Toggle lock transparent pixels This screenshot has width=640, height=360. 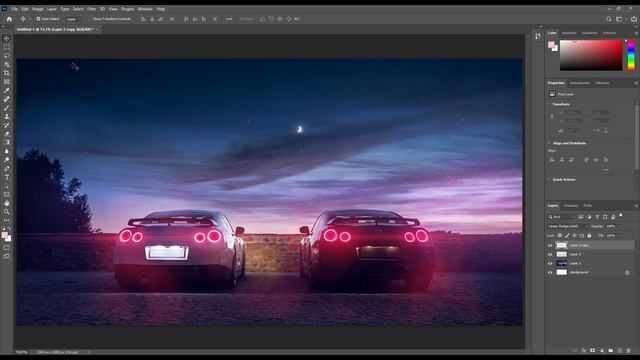pyautogui.click(x=560, y=236)
